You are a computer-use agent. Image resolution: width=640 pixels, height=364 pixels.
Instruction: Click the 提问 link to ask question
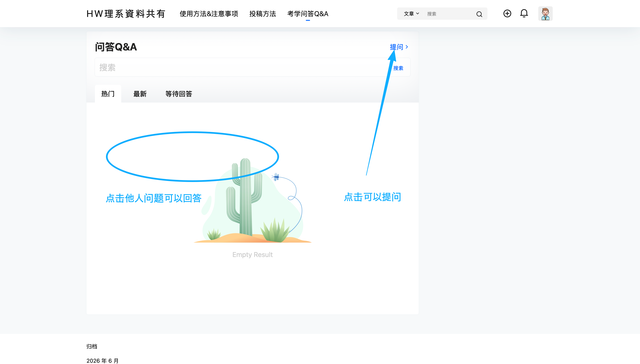(399, 47)
